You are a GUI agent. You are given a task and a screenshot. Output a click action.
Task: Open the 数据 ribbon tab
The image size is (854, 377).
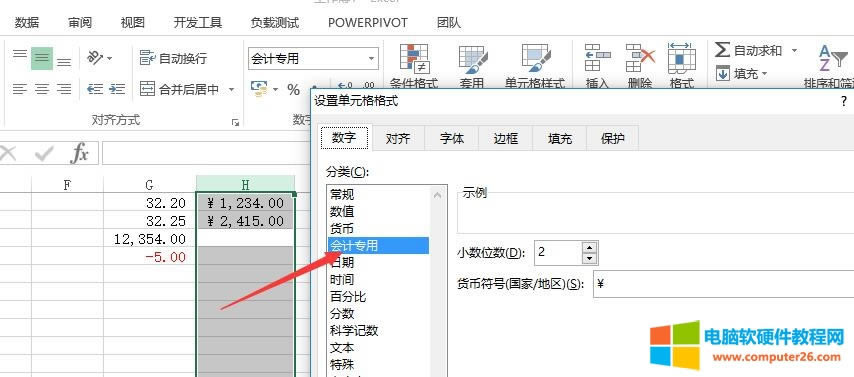pyautogui.click(x=27, y=23)
